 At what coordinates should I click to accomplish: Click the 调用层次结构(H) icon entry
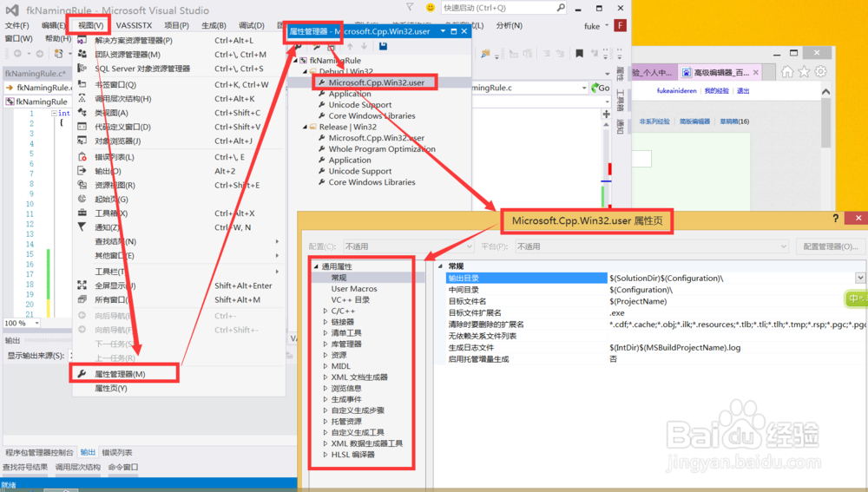[82, 98]
